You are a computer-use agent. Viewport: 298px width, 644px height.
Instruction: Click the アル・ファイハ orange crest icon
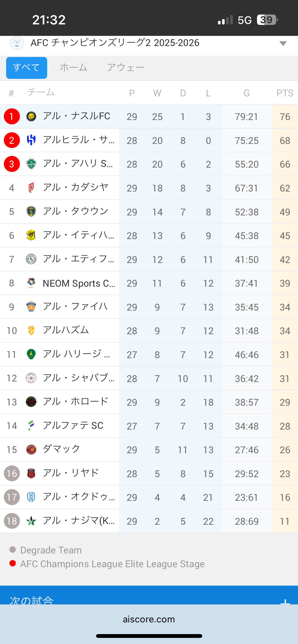point(31,307)
